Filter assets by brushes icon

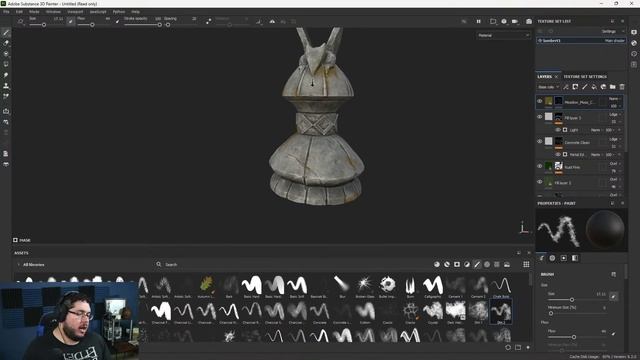click(477, 264)
